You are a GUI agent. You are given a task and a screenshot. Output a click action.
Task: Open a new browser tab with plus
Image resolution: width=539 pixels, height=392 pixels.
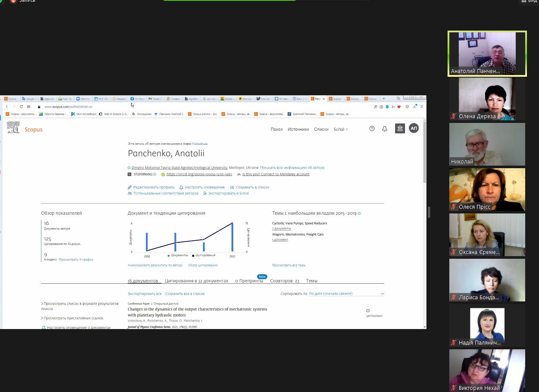pos(384,99)
